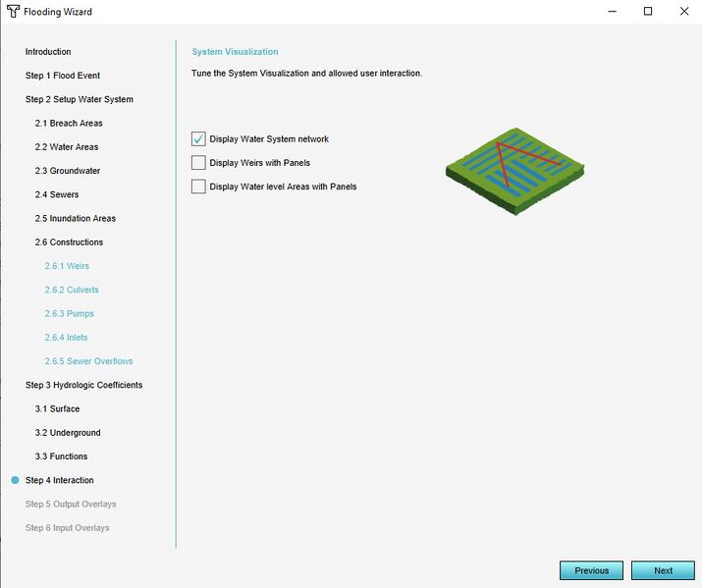Select 2.1 Breach Areas
This screenshot has height=588, width=702.
[69, 124]
